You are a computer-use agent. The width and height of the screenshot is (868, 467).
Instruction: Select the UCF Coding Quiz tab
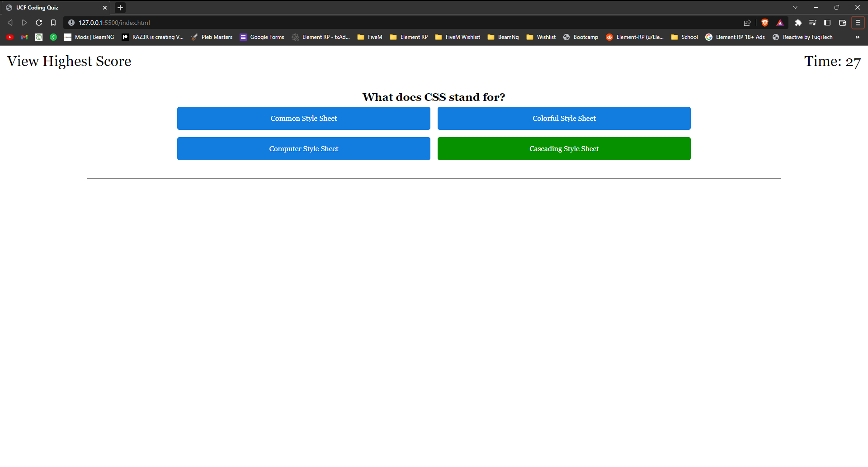coord(55,8)
